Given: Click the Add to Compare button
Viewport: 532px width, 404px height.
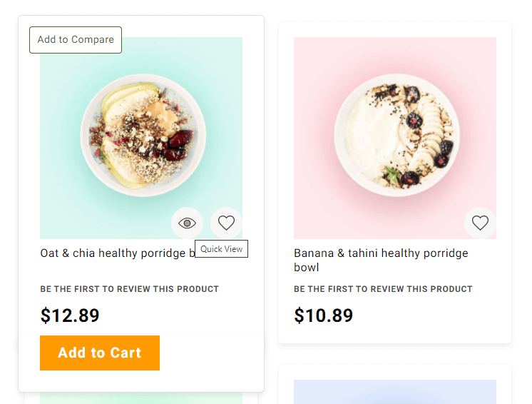Looking at the screenshot, I should [76, 40].
